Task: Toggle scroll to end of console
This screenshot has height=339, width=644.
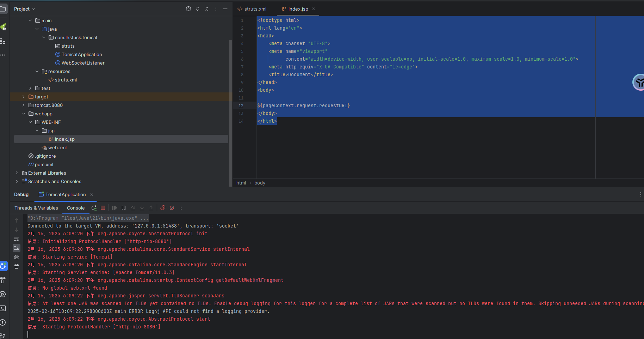Action: 17,248
